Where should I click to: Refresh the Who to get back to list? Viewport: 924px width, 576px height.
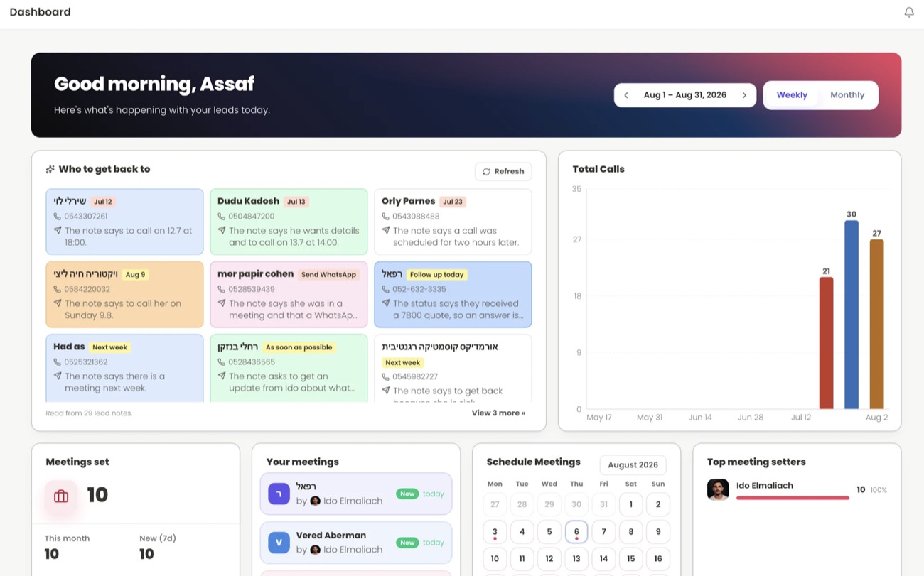tap(503, 171)
